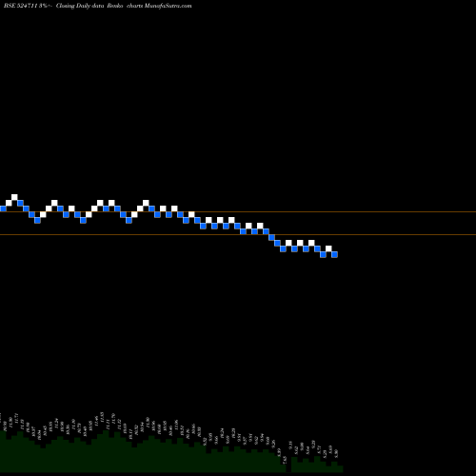Click the '11.77' price label at bottom left
The image size is (476, 476).
tap(16, 417)
